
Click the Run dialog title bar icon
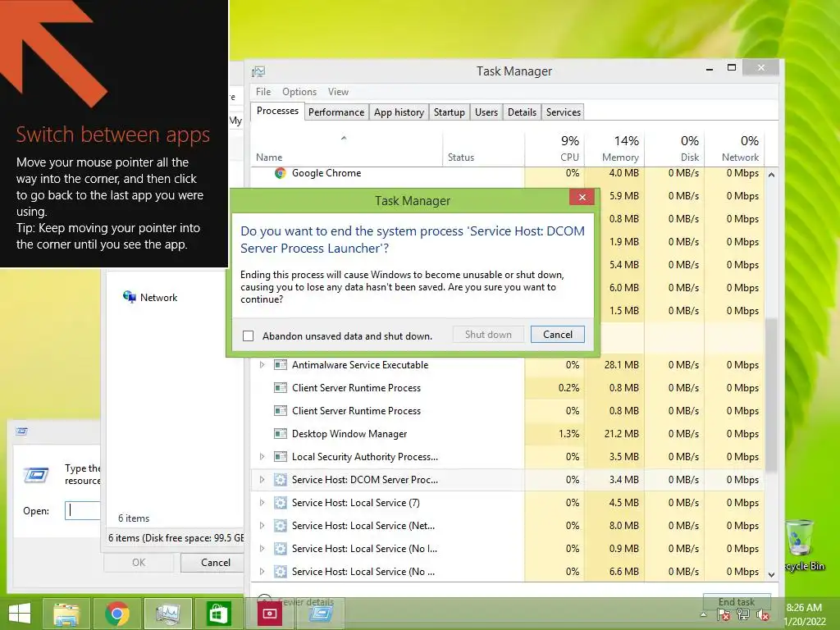21,431
